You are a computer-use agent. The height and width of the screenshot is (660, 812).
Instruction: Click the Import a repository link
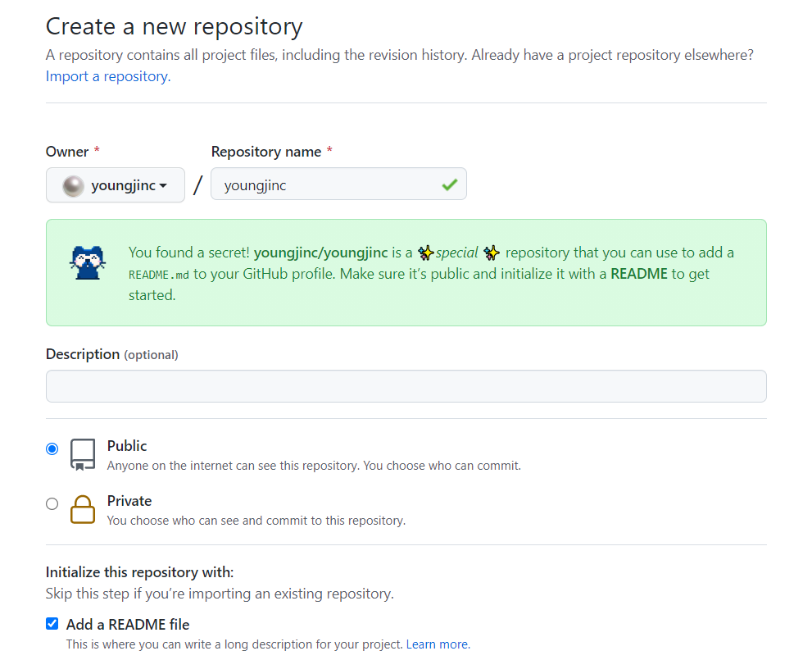tap(107, 76)
